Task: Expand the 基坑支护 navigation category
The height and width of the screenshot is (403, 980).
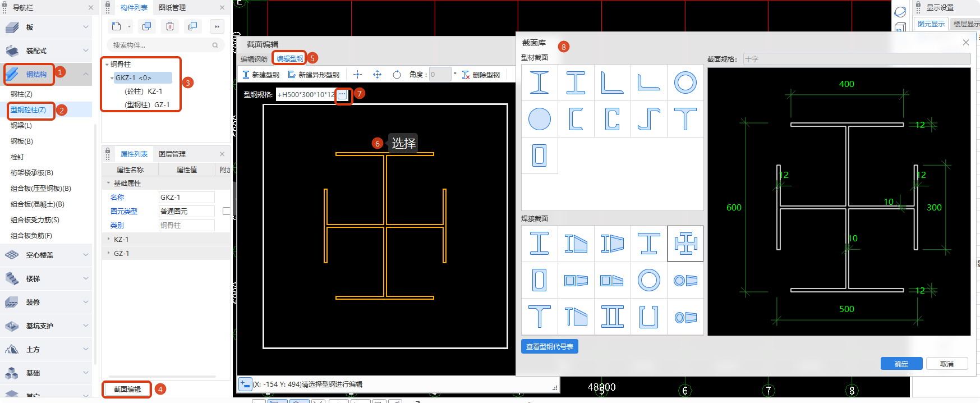Action: [85, 326]
